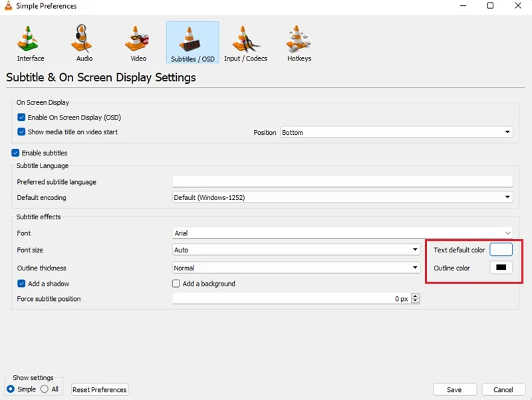Click the Subtitle Language group title

click(43, 165)
